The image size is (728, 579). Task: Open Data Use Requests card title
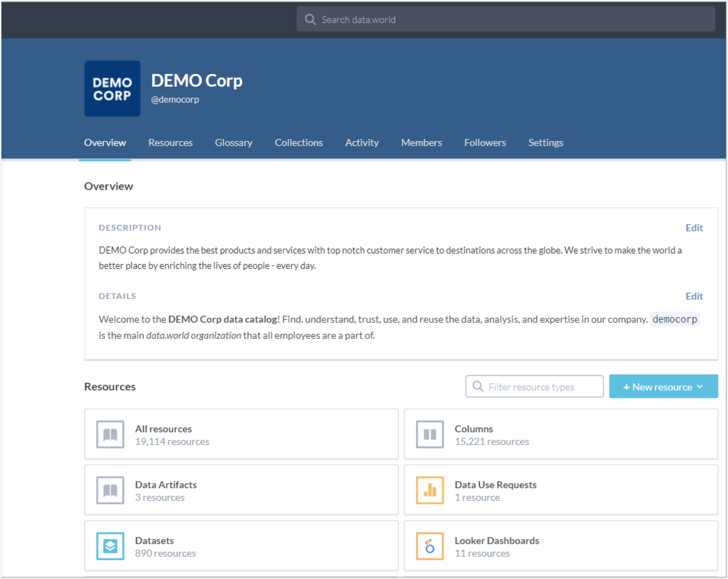tap(495, 485)
